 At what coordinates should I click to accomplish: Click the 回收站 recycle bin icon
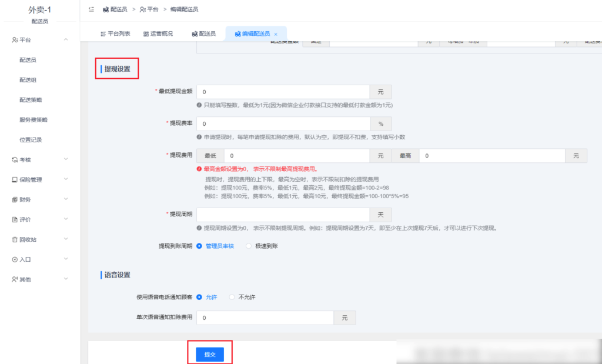15,239
